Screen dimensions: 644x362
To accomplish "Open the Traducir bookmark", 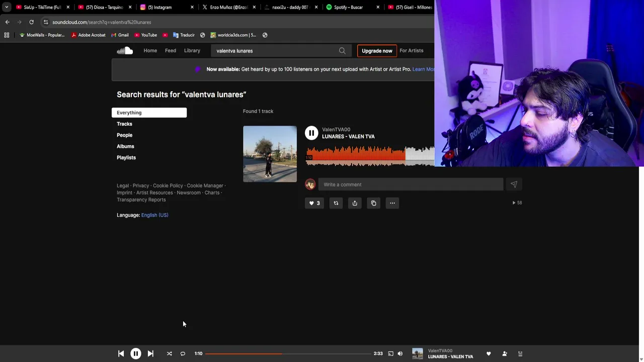I will tap(184, 35).
